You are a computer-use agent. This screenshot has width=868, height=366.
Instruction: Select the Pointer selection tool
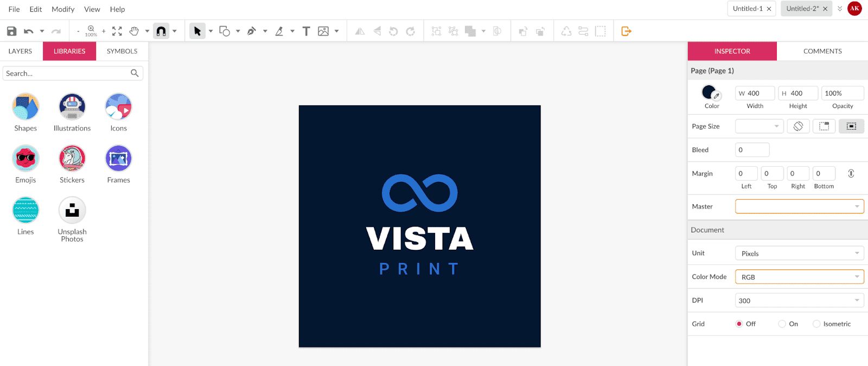pos(197,31)
